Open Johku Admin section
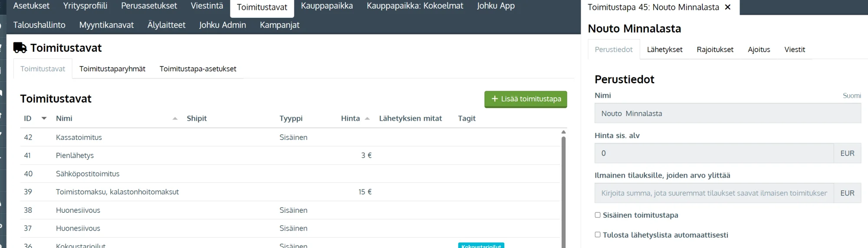868x248 pixels. click(223, 25)
